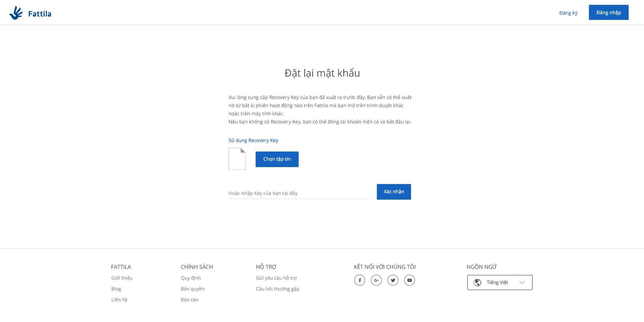Go to the Blog footer link
The height and width of the screenshot is (322, 644).
pos(116,289)
